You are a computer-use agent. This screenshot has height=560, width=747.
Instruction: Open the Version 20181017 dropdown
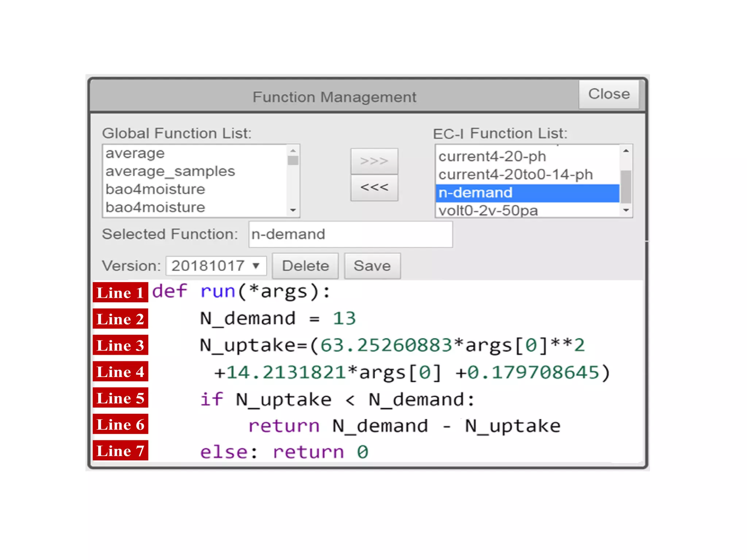click(216, 266)
